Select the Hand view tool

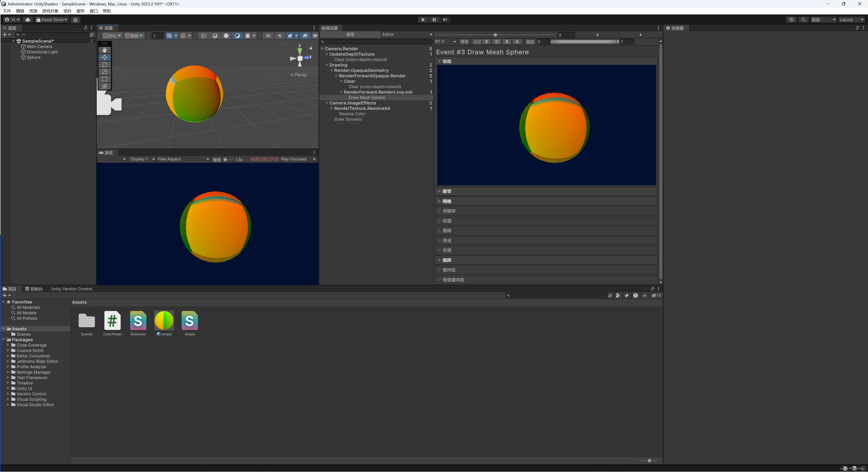coord(104,50)
